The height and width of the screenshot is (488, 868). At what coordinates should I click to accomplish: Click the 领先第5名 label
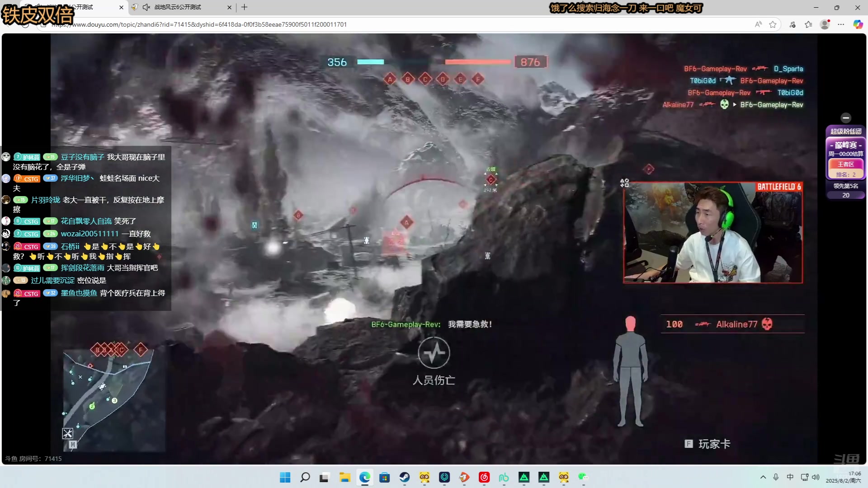[x=846, y=186]
